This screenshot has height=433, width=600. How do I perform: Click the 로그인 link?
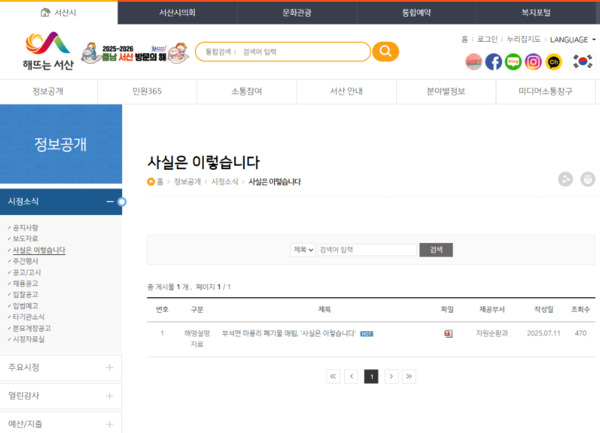487,39
